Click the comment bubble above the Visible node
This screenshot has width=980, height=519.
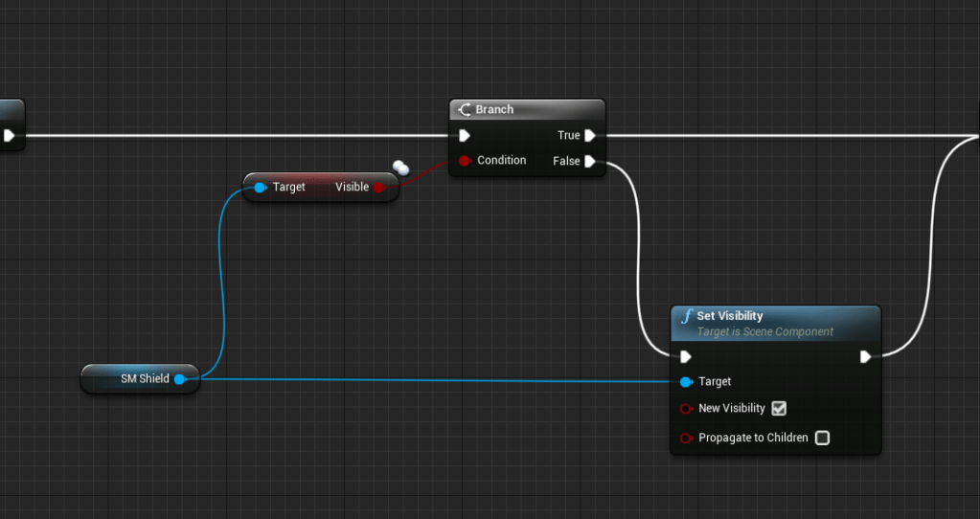click(400, 168)
